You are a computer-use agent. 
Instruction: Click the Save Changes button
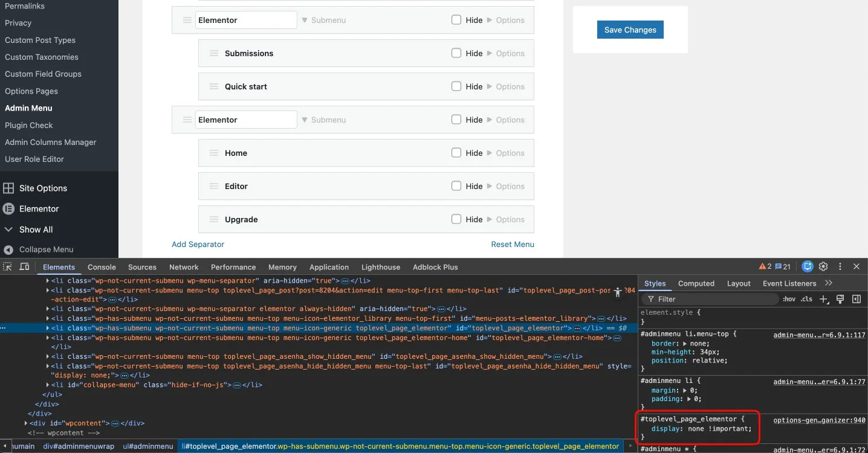coord(630,30)
